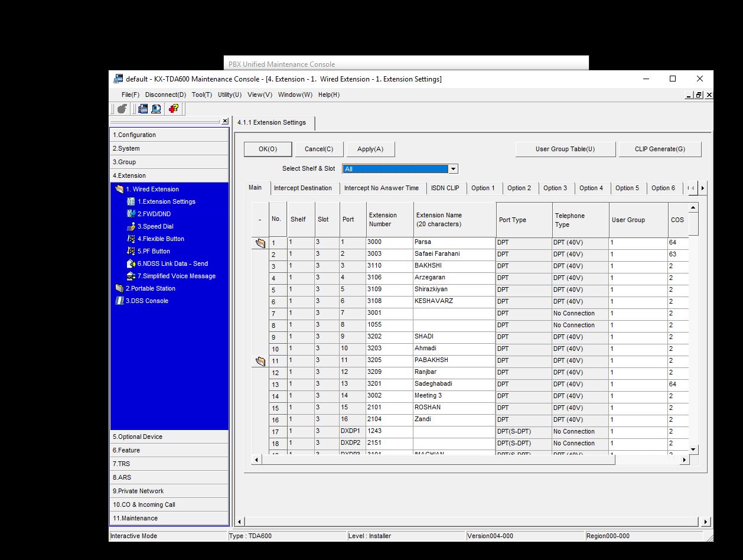Open the Simplified Voice Message icon
Image resolution: width=743 pixels, height=560 pixels.
[x=131, y=276]
